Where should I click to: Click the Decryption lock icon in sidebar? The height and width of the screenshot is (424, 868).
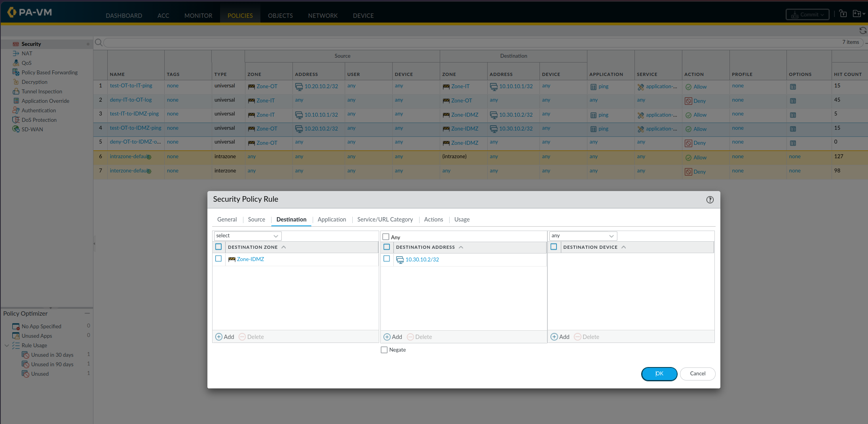[16, 82]
